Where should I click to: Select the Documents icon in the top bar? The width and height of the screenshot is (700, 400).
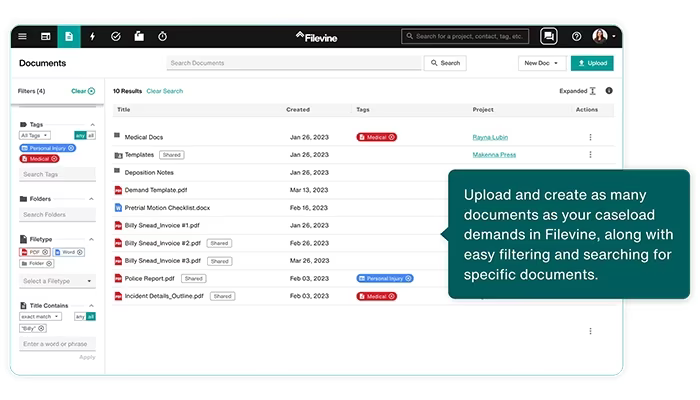point(69,37)
